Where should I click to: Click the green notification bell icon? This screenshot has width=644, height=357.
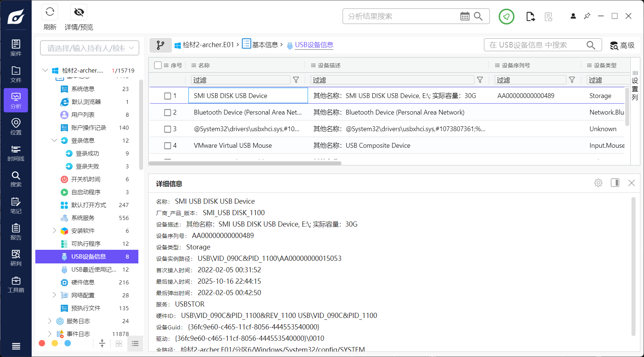click(x=506, y=16)
